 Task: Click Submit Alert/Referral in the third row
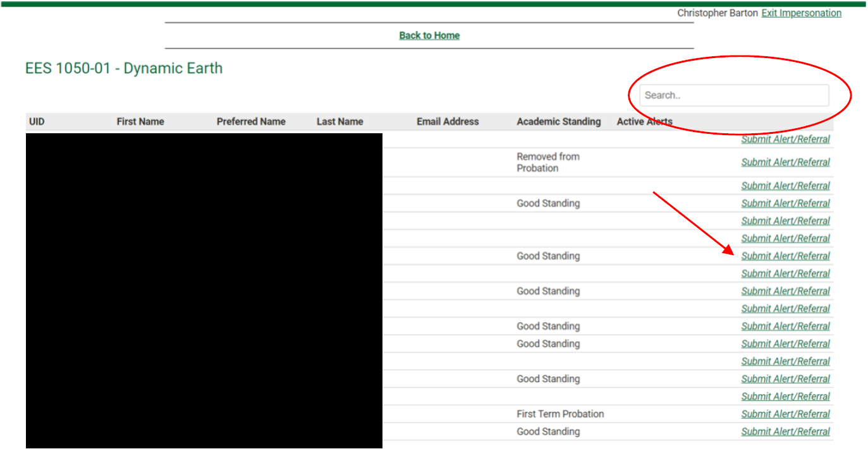tap(785, 186)
